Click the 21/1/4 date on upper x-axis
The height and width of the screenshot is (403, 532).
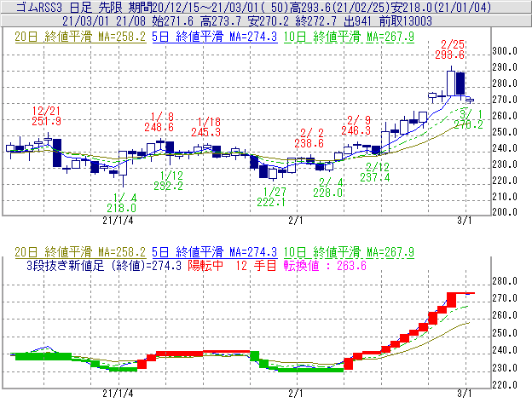coord(118,220)
